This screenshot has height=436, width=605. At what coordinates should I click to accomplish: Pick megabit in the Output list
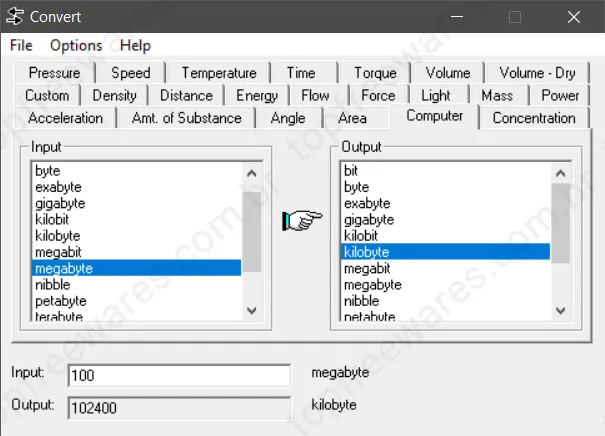(x=446, y=268)
